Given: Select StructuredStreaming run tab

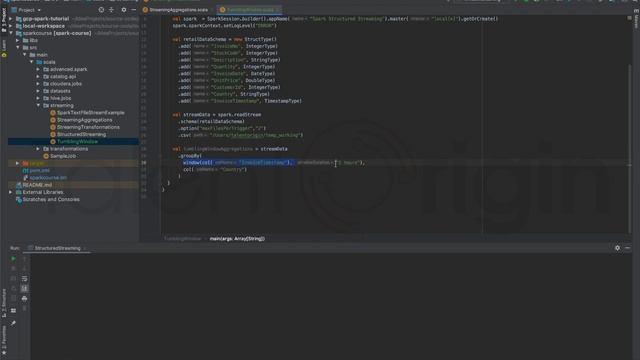Looking at the screenshot, I should pyautogui.click(x=57, y=248).
